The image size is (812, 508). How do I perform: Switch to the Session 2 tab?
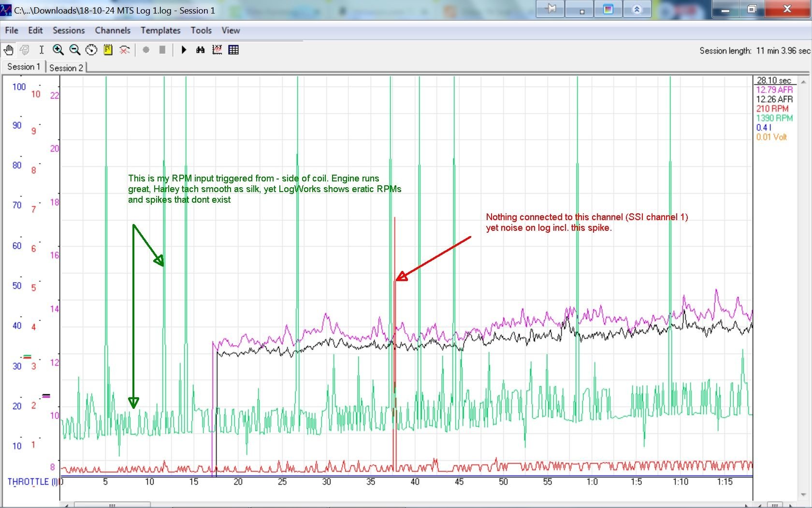[66, 67]
